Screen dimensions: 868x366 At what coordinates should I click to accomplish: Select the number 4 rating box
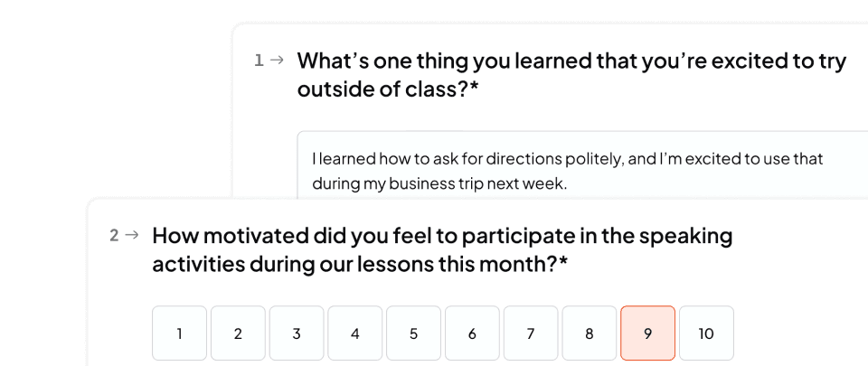[354, 333]
